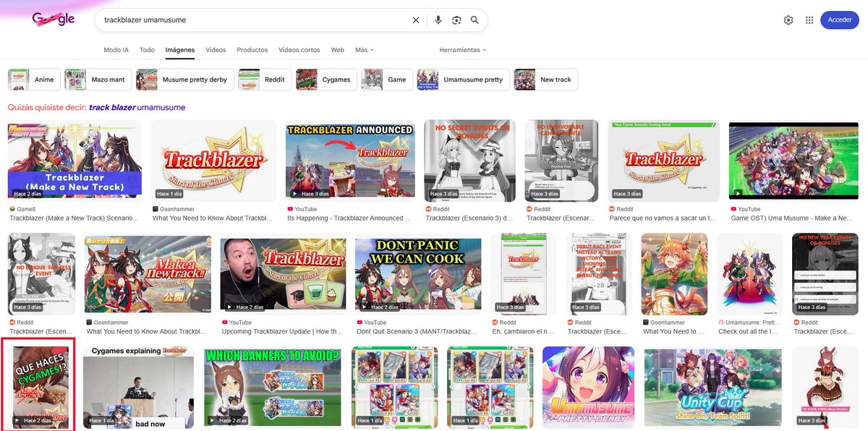Open the 'Dont Panic We Can Cook' thumbnail
The image size is (868, 431).
point(417,273)
